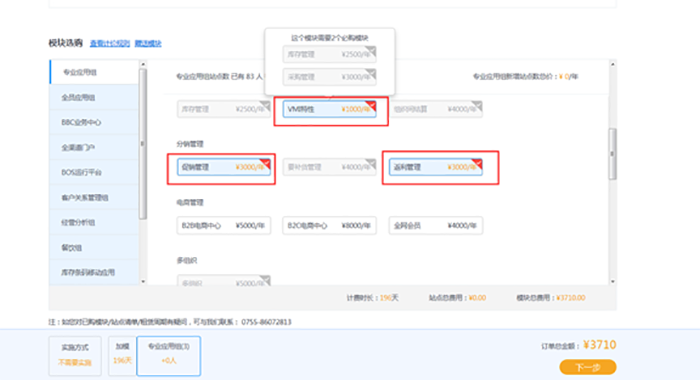
Task: Click the 模块选购 section heading
Action: click(x=66, y=43)
